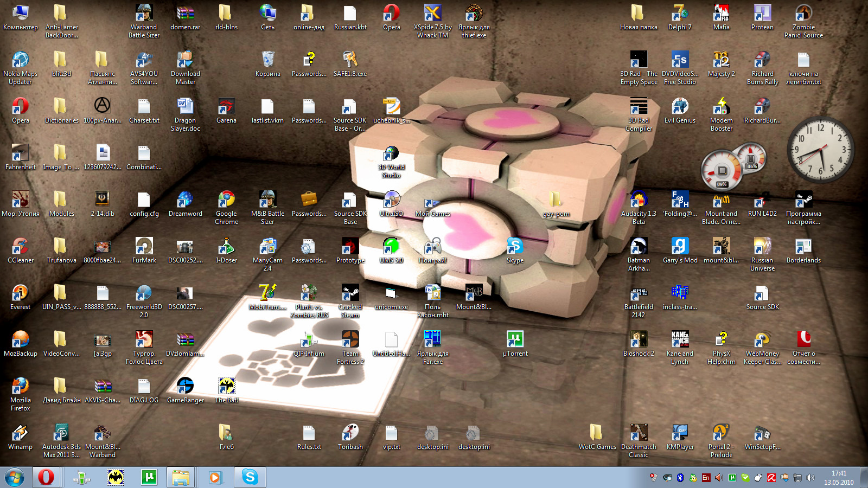Open the Bioshock 2 game shortcut

pyautogui.click(x=639, y=339)
